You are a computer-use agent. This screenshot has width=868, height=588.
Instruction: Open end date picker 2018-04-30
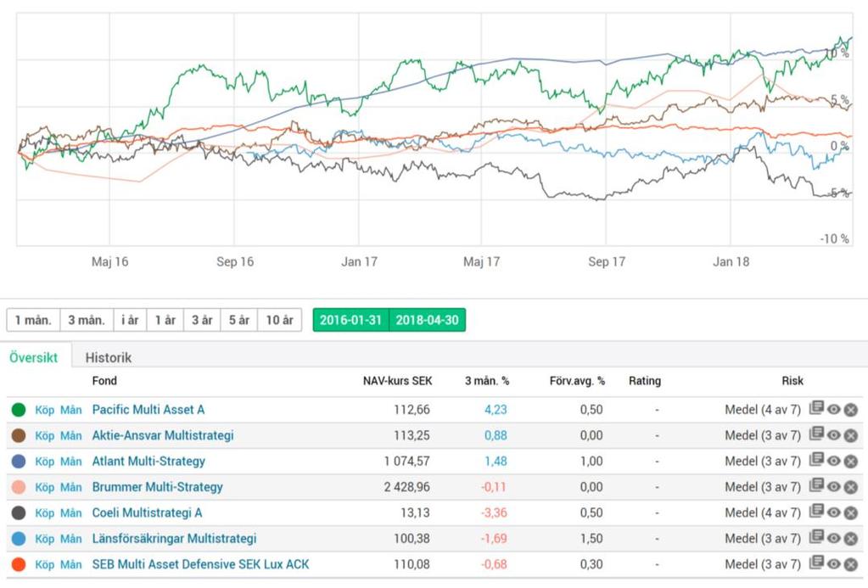(428, 320)
